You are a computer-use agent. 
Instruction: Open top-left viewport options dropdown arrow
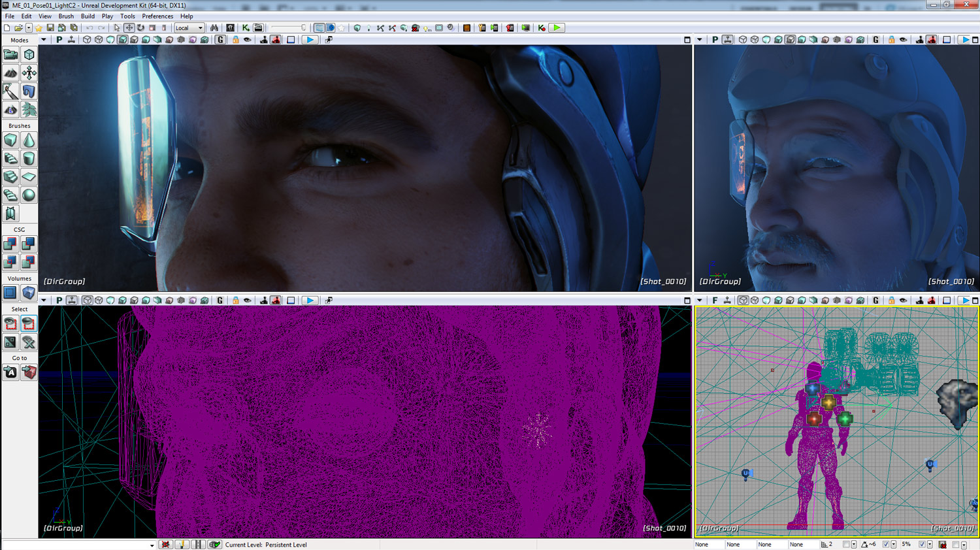click(x=44, y=40)
